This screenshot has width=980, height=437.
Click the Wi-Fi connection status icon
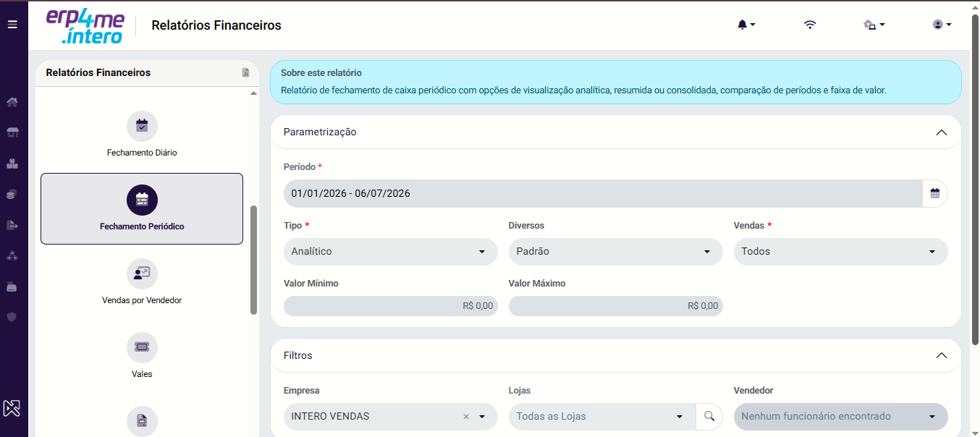coord(810,25)
